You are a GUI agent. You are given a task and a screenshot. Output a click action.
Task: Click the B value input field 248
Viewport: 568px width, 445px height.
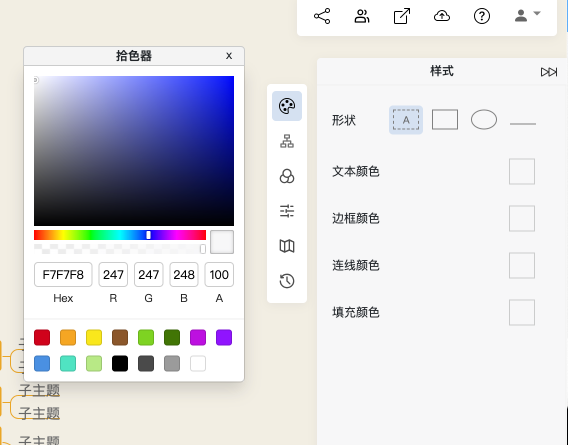click(184, 275)
